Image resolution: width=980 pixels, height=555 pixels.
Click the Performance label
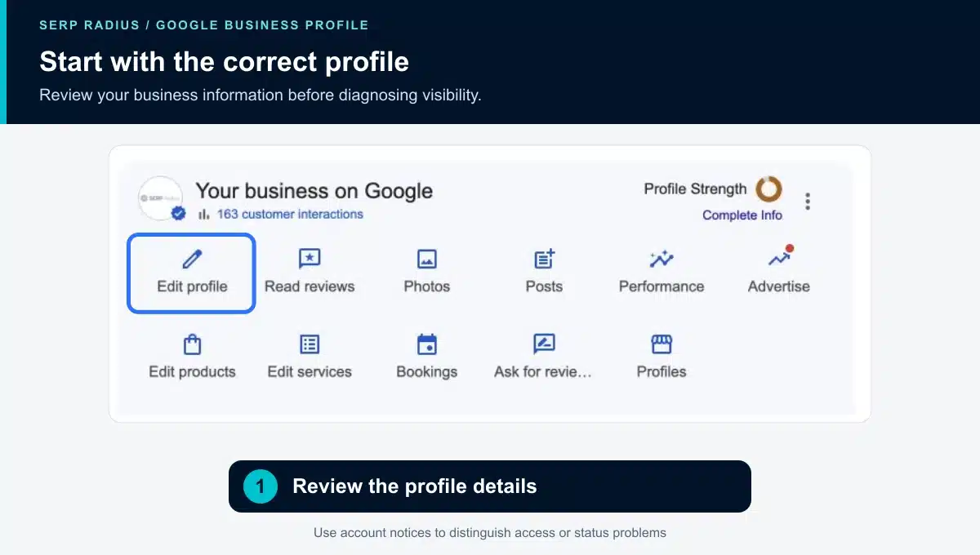tap(661, 286)
